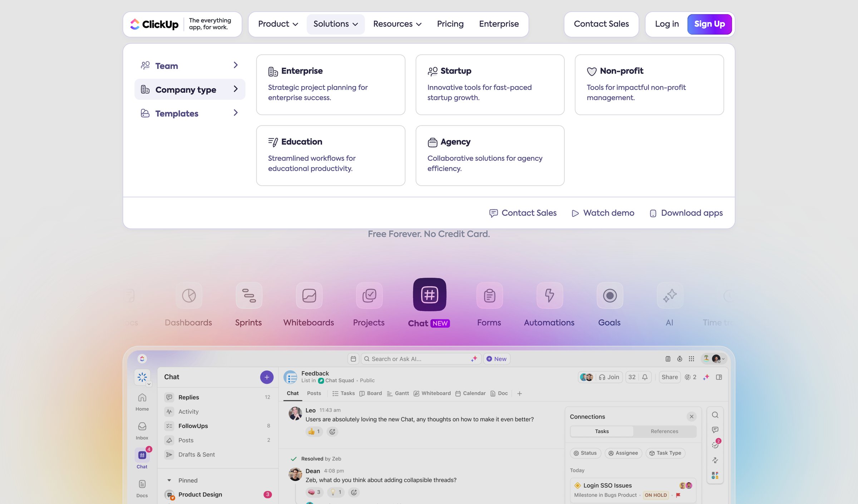Select the Automations lightning icon
Image resolution: width=858 pixels, height=504 pixels.
tap(549, 295)
